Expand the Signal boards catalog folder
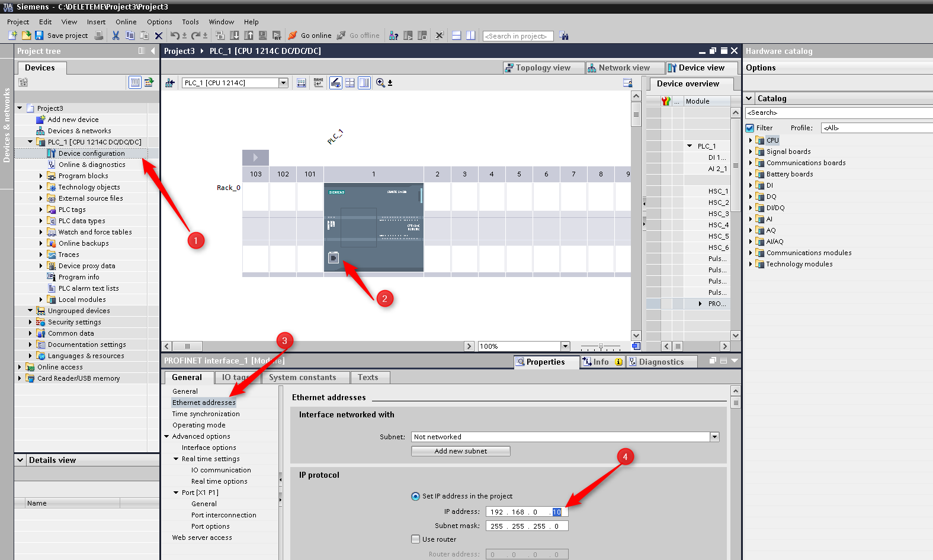The image size is (933, 560). pos(751,152)
